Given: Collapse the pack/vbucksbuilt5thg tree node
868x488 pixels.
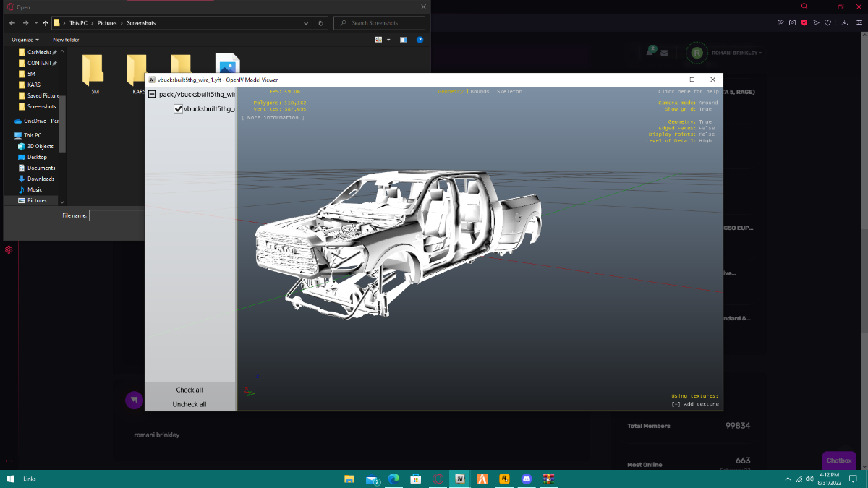Looking at the screenshot, I should tap(152, 94).
